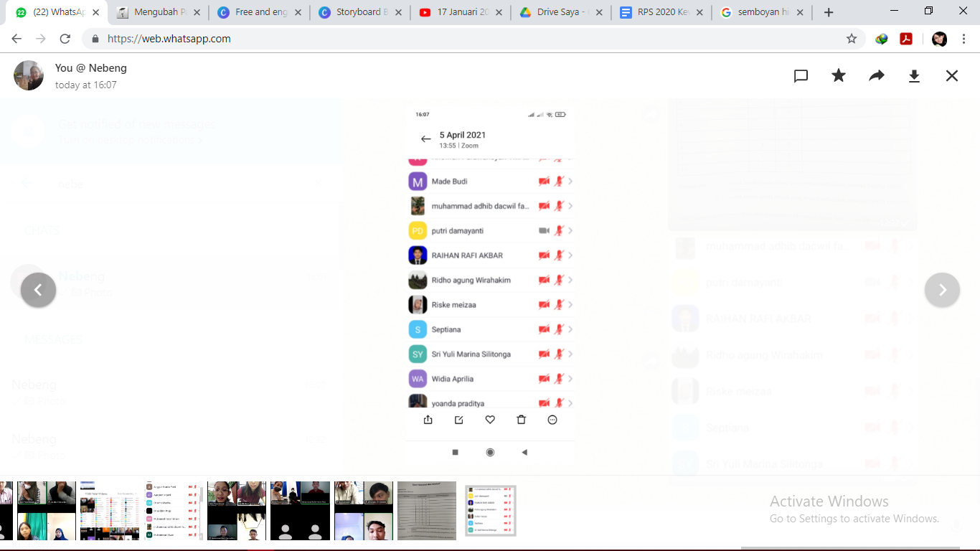Star this photo message
This screenshot has width=980, height=551.
[839, 75]
